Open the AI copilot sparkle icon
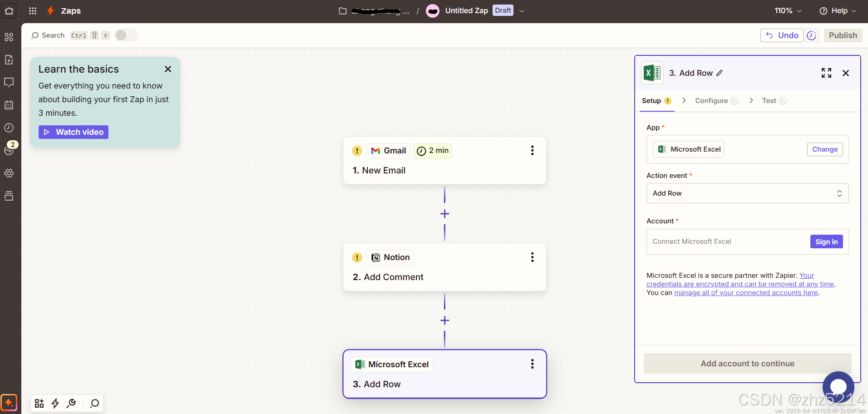Image resolution: width=868 pixels, height=414 pixels. [9, 403]
